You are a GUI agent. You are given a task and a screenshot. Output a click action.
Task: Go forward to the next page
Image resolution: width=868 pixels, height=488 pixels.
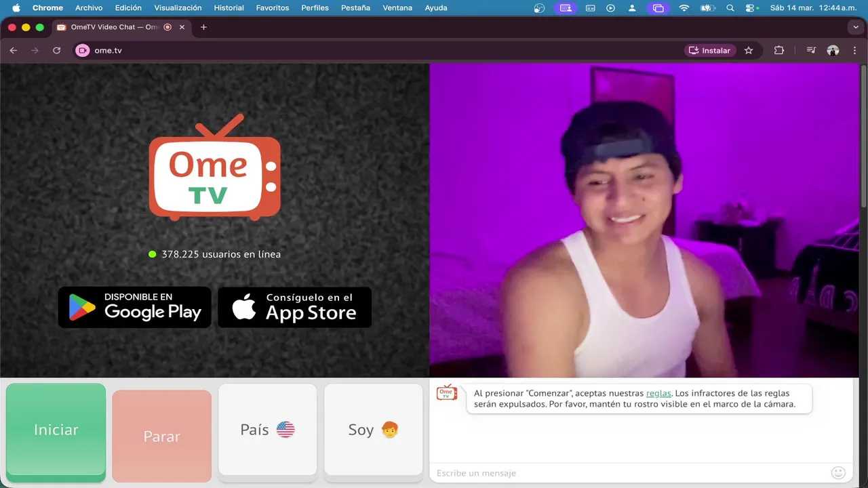click(35, 50)
